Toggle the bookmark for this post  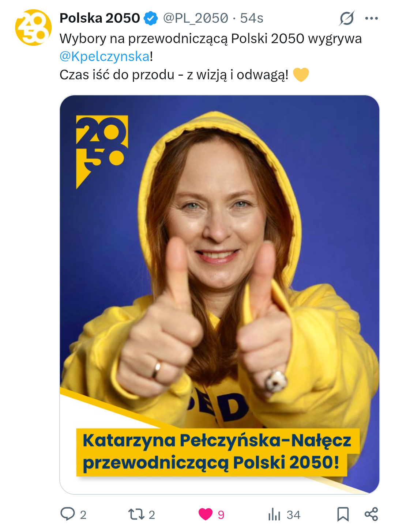click(343, 514)
